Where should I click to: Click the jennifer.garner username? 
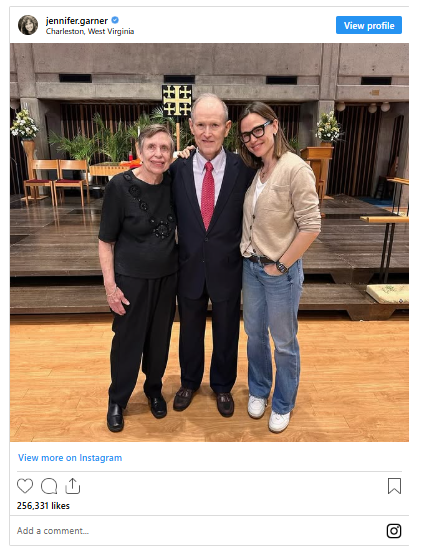(77, 21)
